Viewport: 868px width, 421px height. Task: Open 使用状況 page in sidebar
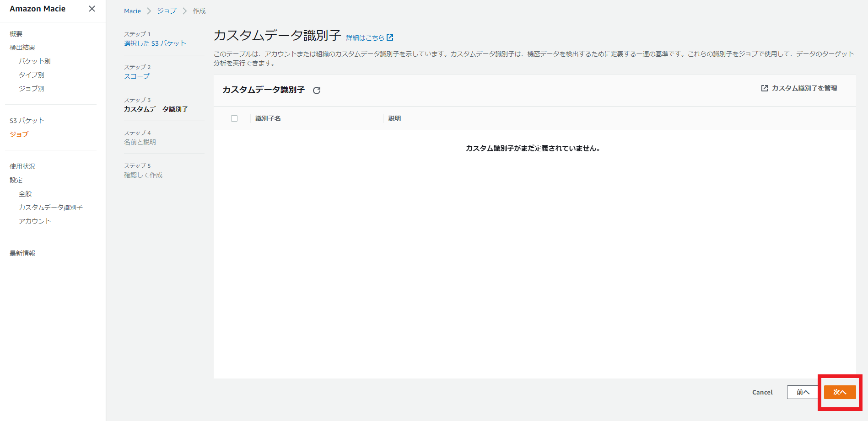(x=22, y=166)
